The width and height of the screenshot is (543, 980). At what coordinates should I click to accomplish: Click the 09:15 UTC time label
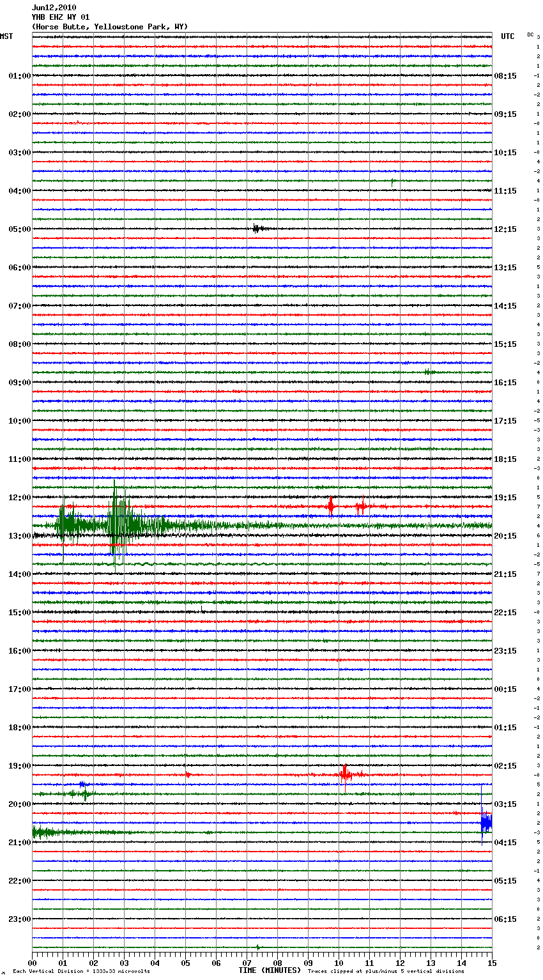[x=505, y=114]
